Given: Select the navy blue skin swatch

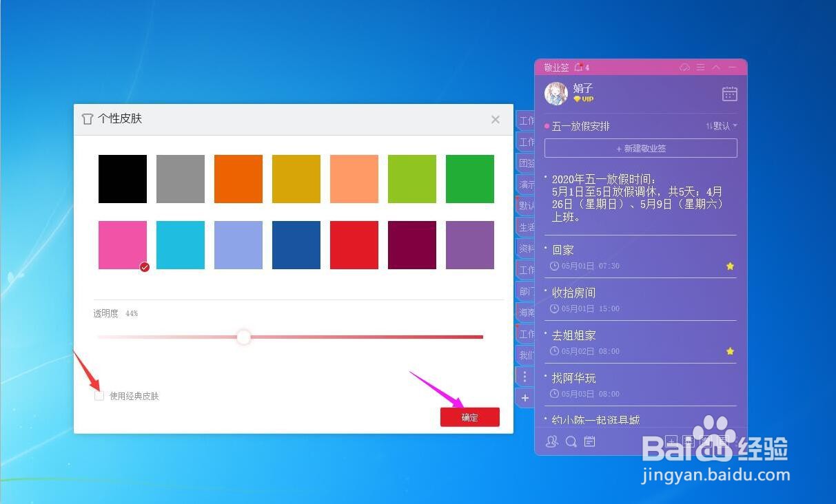Looking at the screenshot, I should [296, 245].
